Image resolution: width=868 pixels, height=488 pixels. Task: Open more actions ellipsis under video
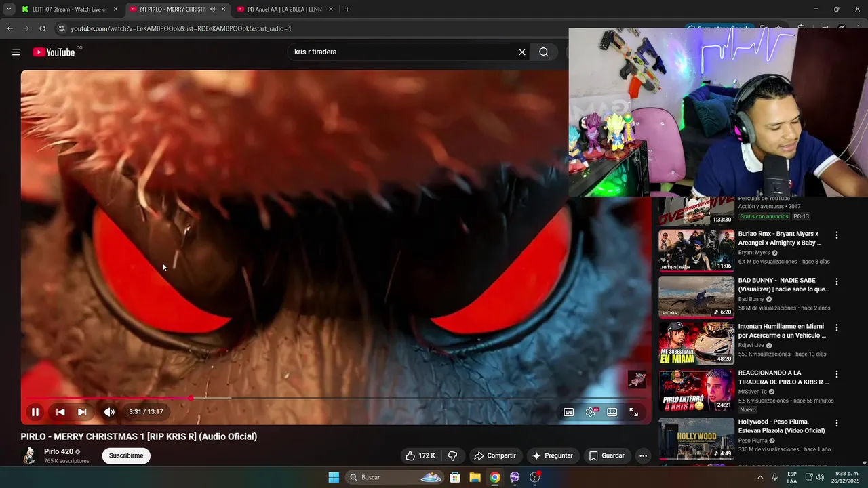[644, 455]
